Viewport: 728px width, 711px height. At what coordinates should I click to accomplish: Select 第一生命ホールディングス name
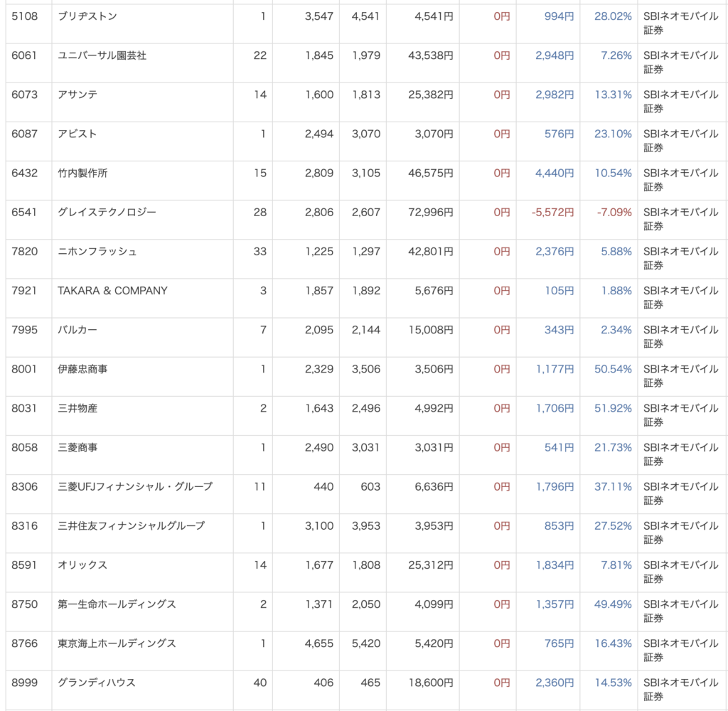tap(117, 604)
